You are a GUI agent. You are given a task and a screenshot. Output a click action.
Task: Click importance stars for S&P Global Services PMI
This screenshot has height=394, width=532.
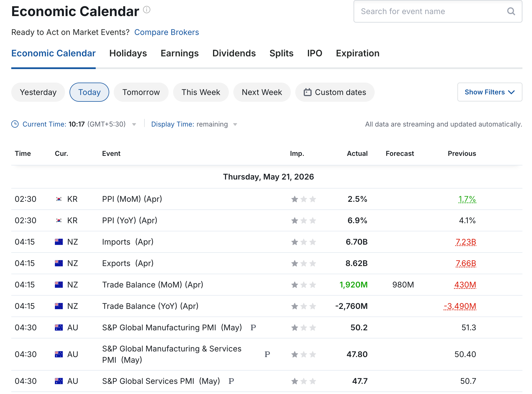(303, 381)
